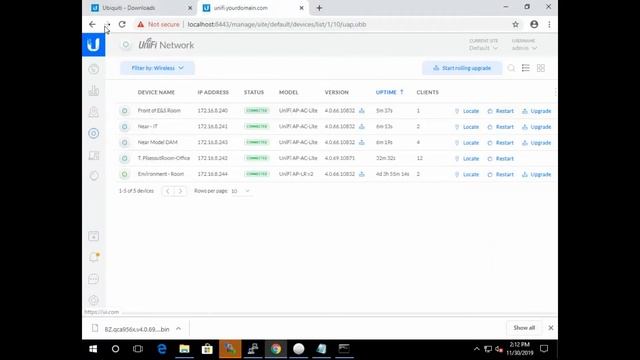Click the refresh circle beside UniFi Network logo
640x360 pixels.
pyautogui.click(x=126, y=44)
